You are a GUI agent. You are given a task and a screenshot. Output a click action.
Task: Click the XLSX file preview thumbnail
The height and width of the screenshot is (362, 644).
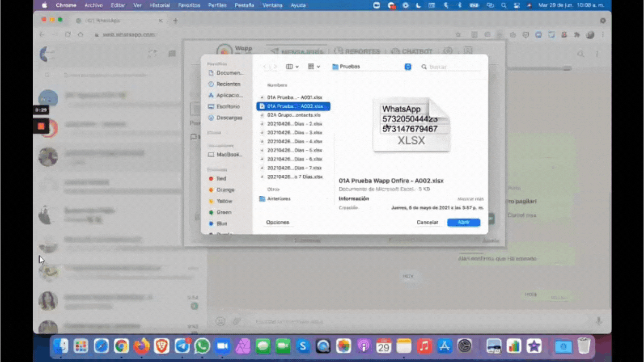[x=411, y=125]
